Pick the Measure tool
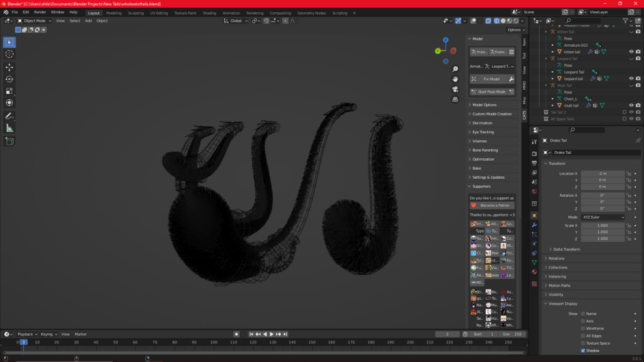This screenshot has width=644, height=362. pos(9,128)
